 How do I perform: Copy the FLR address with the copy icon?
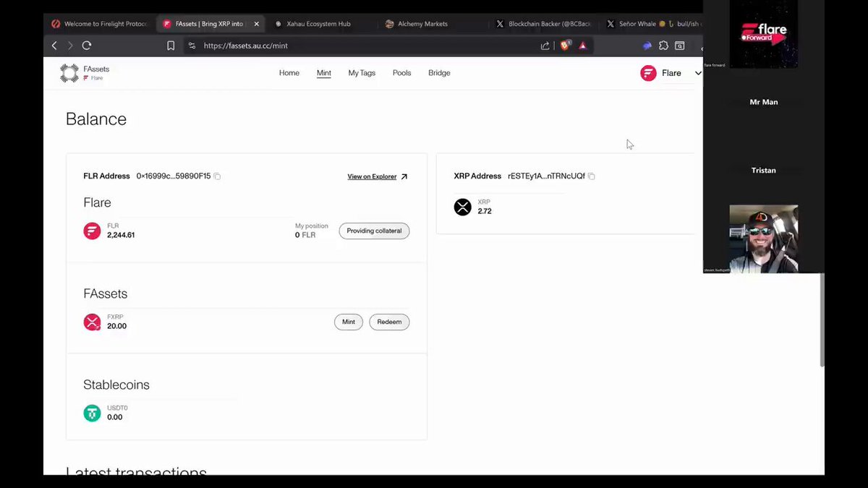(217, 176)
